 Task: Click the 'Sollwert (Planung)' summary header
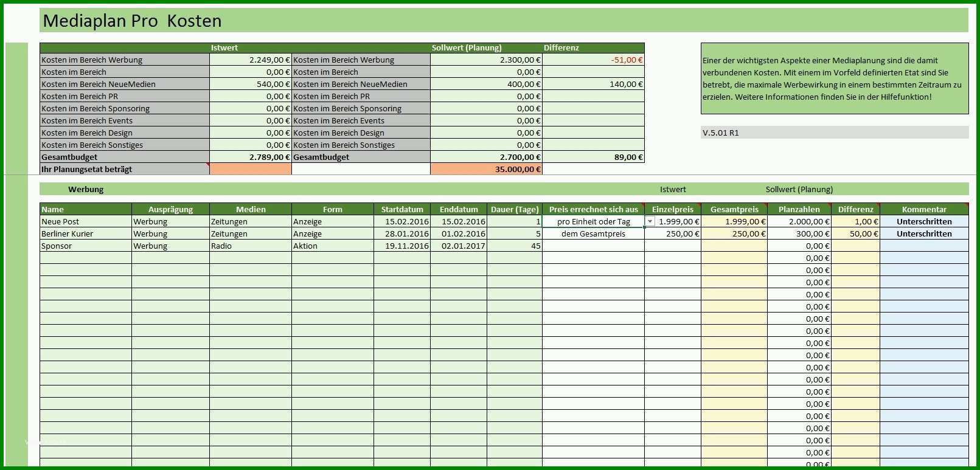[467, 48]
